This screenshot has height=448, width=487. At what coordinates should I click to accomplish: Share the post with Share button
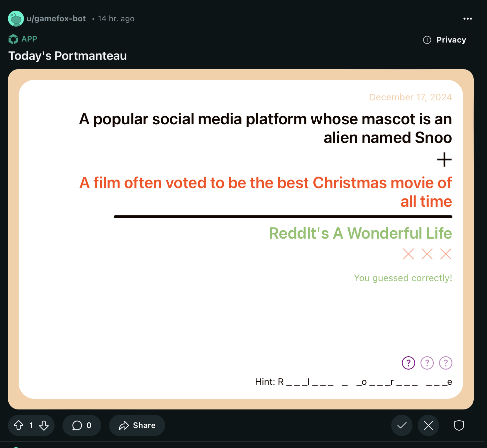[137, 425]
